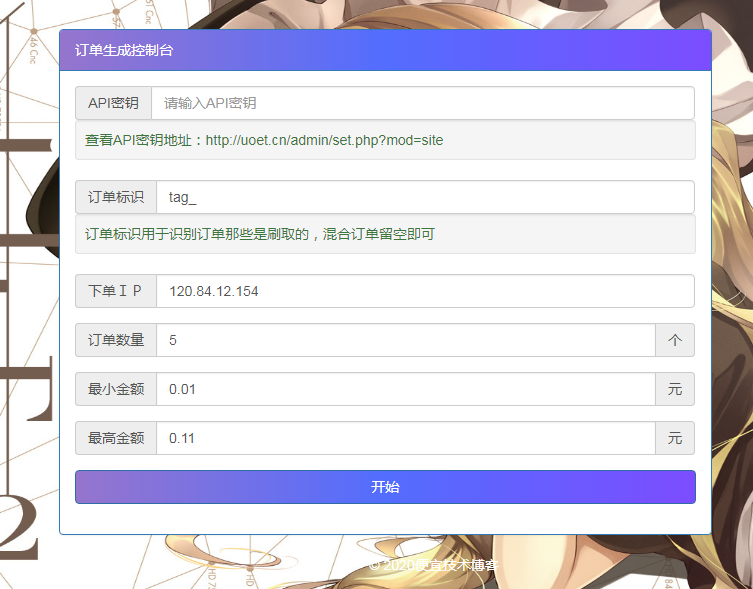753x589 pixels.
Task: Click the 个 unit suffix of 订单数量
Action: click(675, 340)
